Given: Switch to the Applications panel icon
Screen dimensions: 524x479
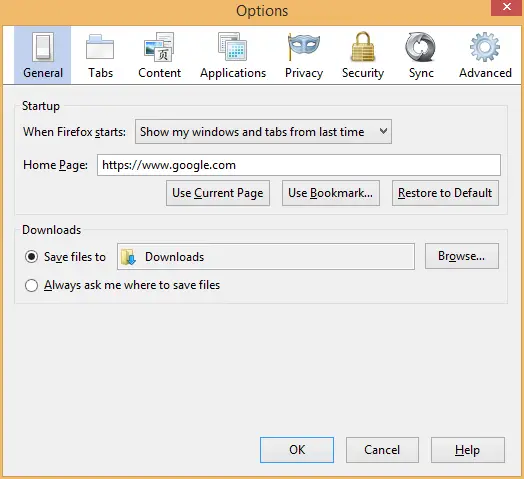Looking at the screenshot, I should [233, 46].
